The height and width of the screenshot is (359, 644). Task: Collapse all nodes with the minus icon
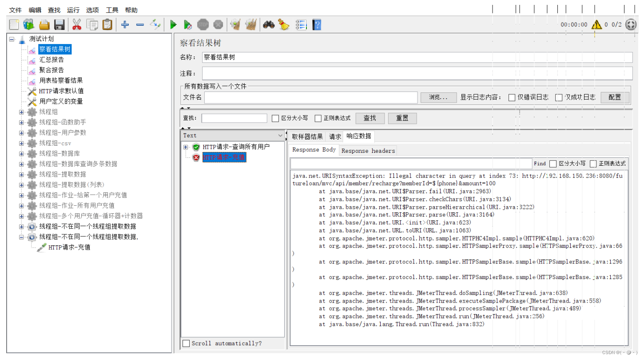point(140,25)
